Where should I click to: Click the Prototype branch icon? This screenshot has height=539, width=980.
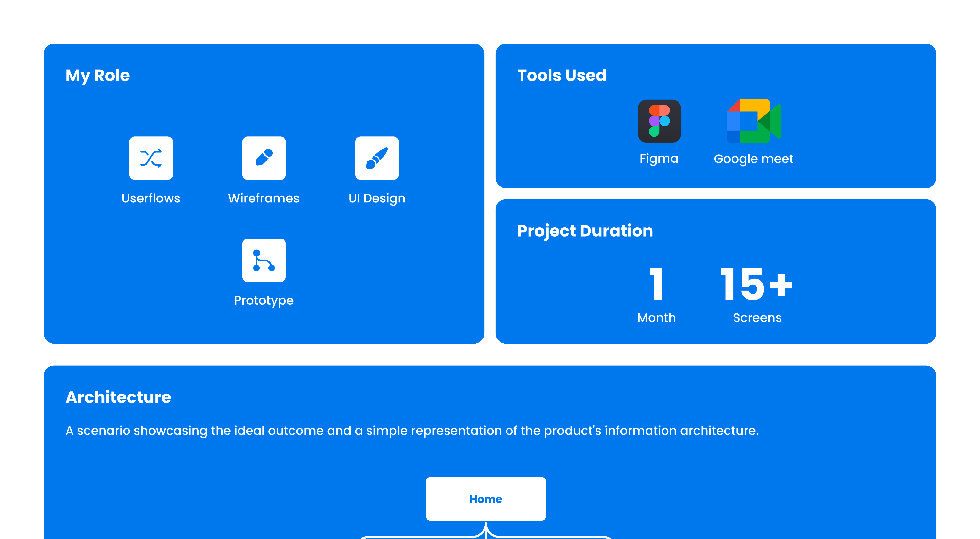[x=264, y=260]
